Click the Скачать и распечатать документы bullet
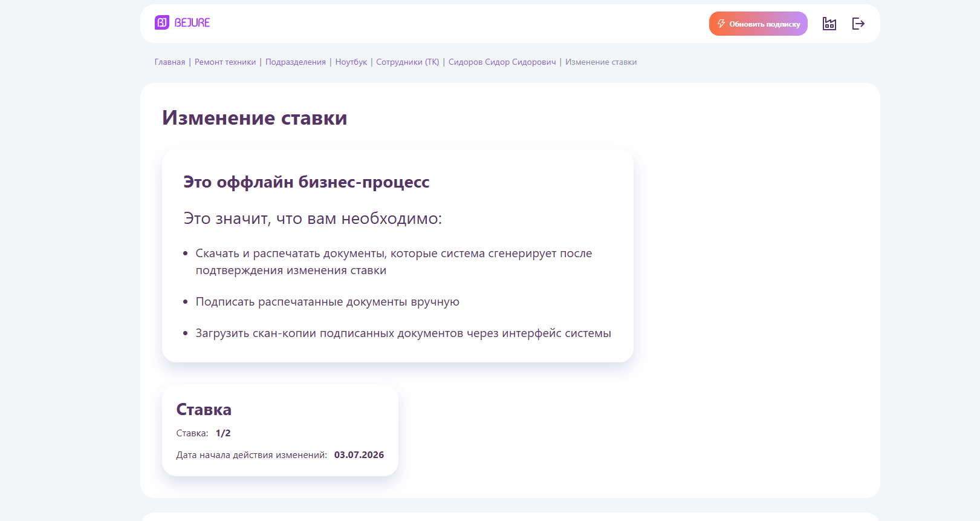The height and width of the screenshot is (521, 980). (x=394, y=262)
